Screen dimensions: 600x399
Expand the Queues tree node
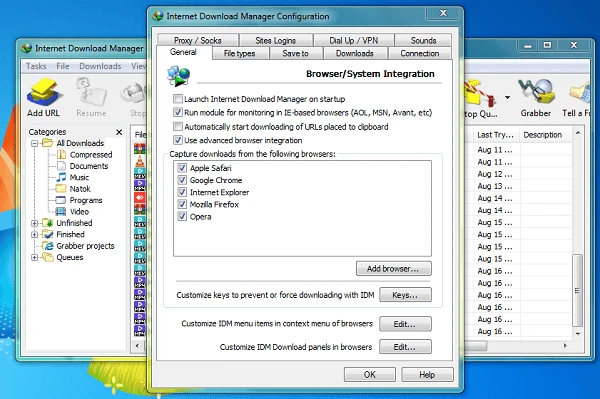(34, 257)
